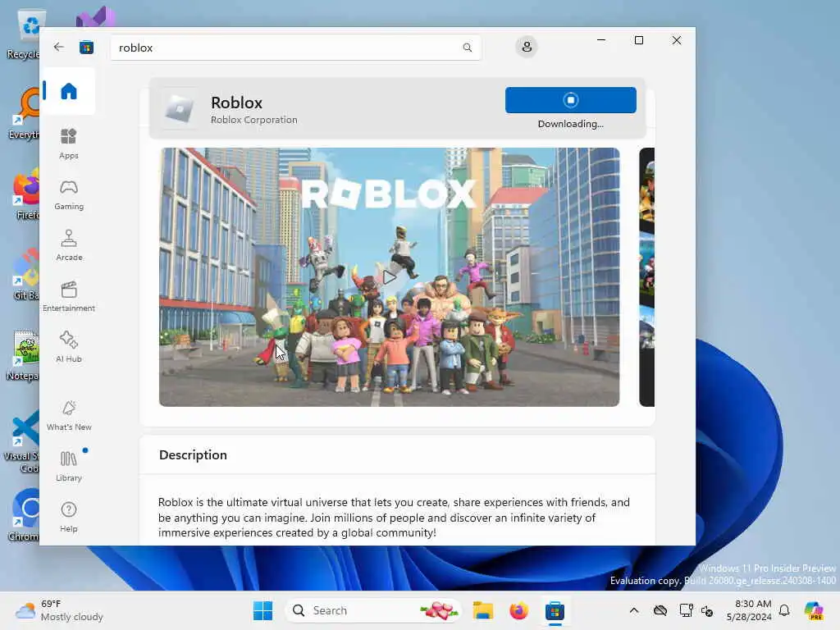Open the Library section
This screenshot has width=840, height=630.
69,466
